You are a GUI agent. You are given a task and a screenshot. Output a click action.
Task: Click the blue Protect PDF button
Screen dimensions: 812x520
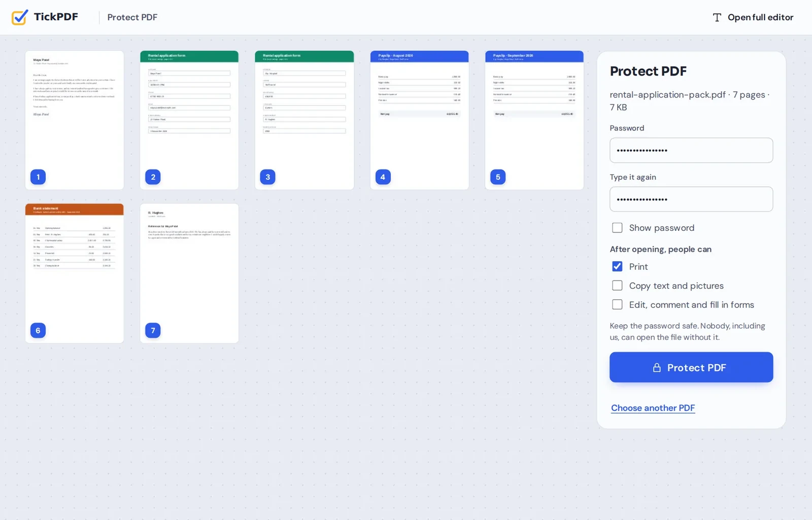691,367
